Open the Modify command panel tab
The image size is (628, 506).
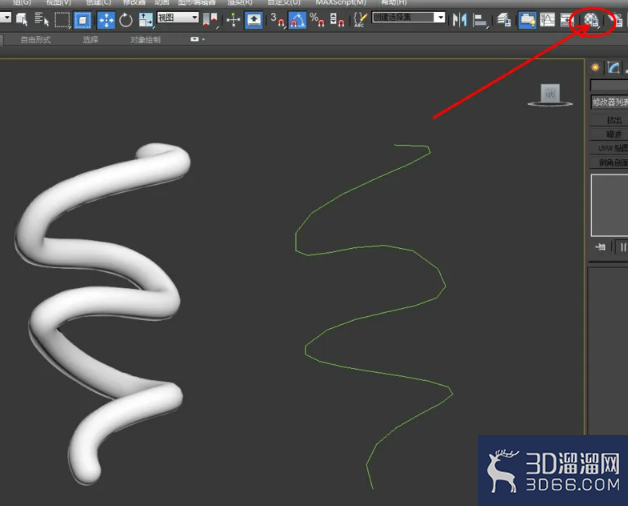coord(613,67)
